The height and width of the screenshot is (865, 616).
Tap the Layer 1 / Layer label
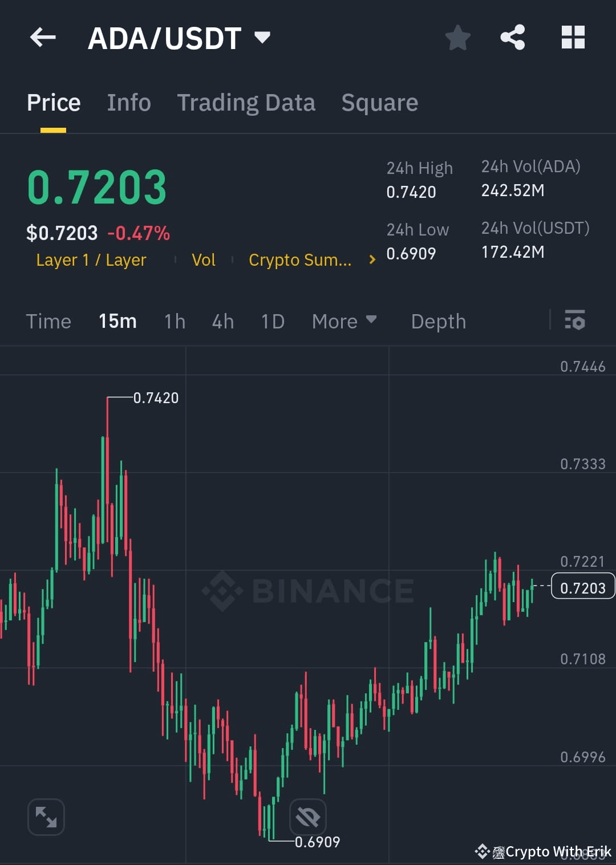click(91, 259)
